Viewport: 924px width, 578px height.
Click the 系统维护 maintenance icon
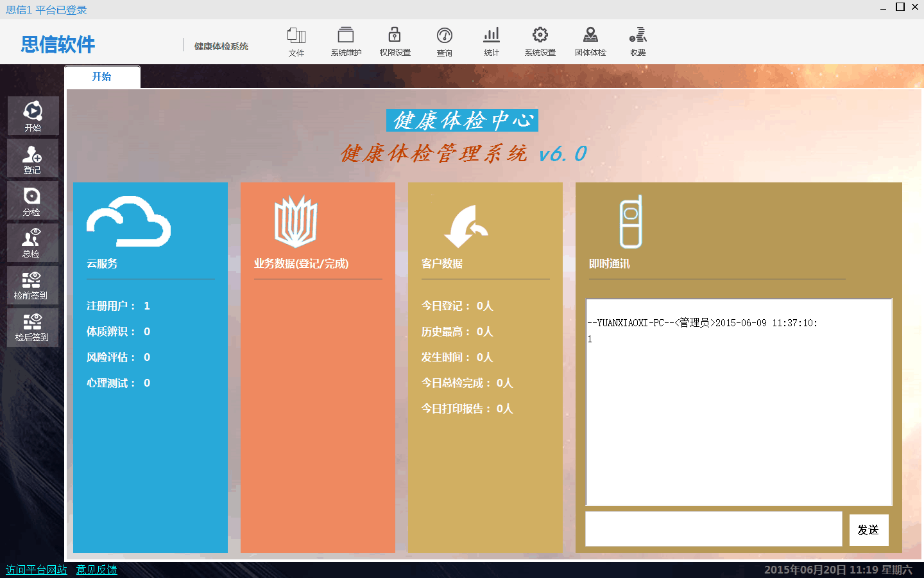(346, 42)
